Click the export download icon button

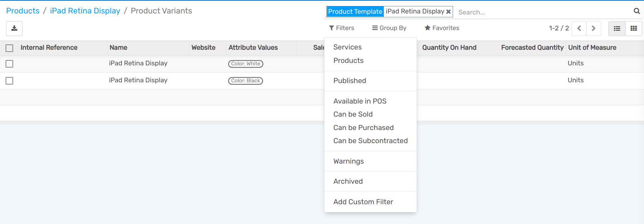tap(14, 28)
